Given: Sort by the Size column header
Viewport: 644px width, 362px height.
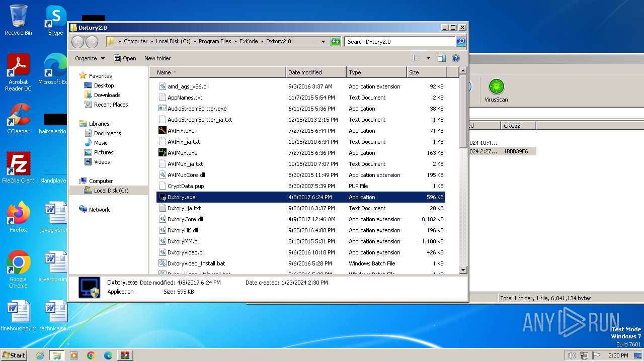Looking at the screenshot, I should point(426,72).
